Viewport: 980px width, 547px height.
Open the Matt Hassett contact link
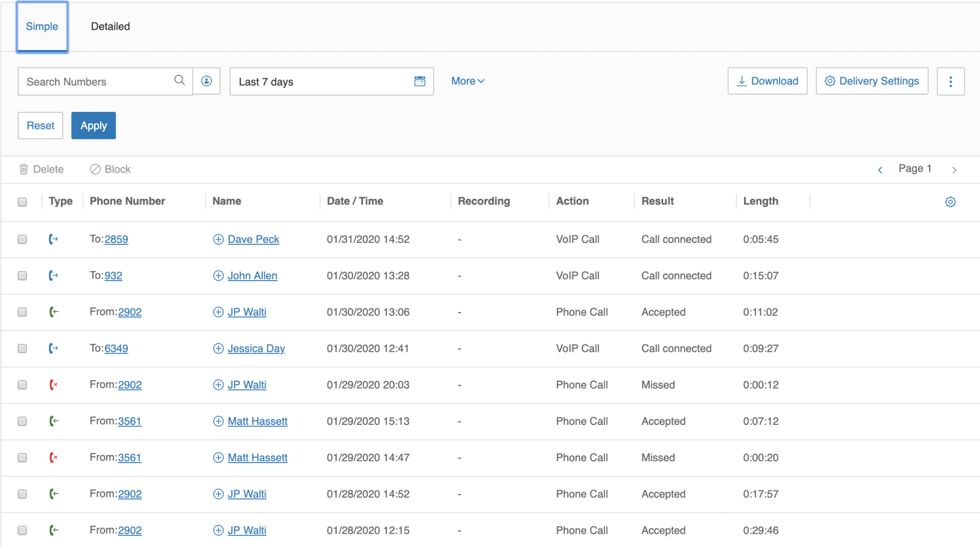pos(257,421)
